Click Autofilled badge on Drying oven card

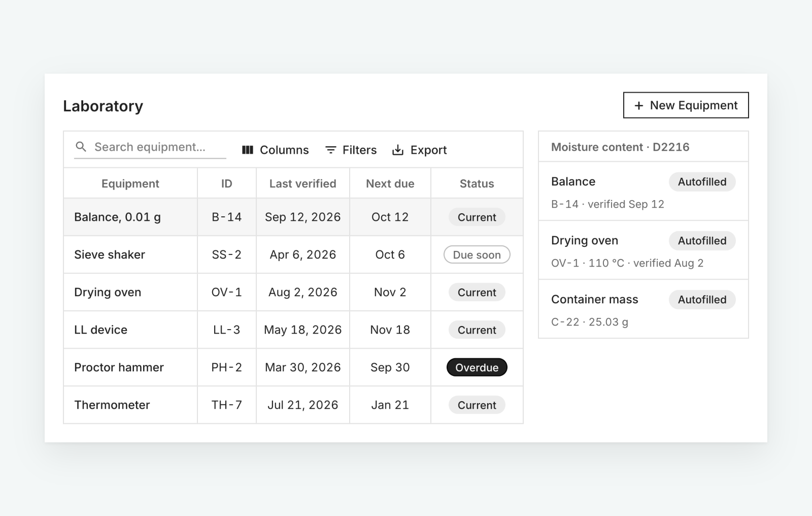[x=702, y=240]
